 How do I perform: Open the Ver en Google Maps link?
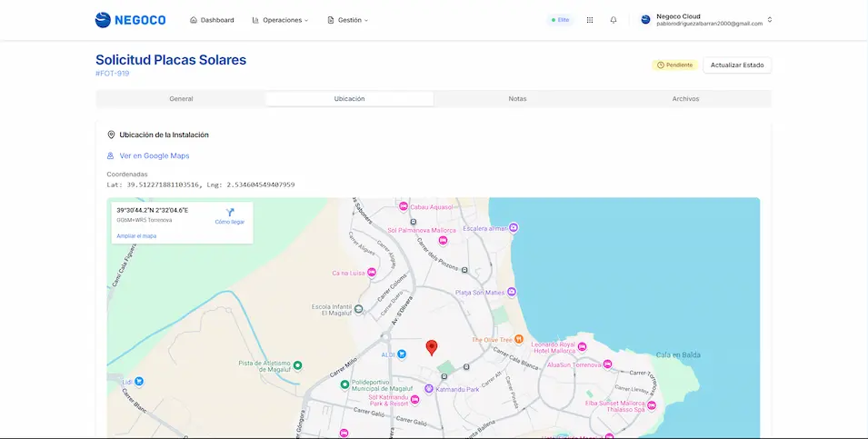pos(155,156)
